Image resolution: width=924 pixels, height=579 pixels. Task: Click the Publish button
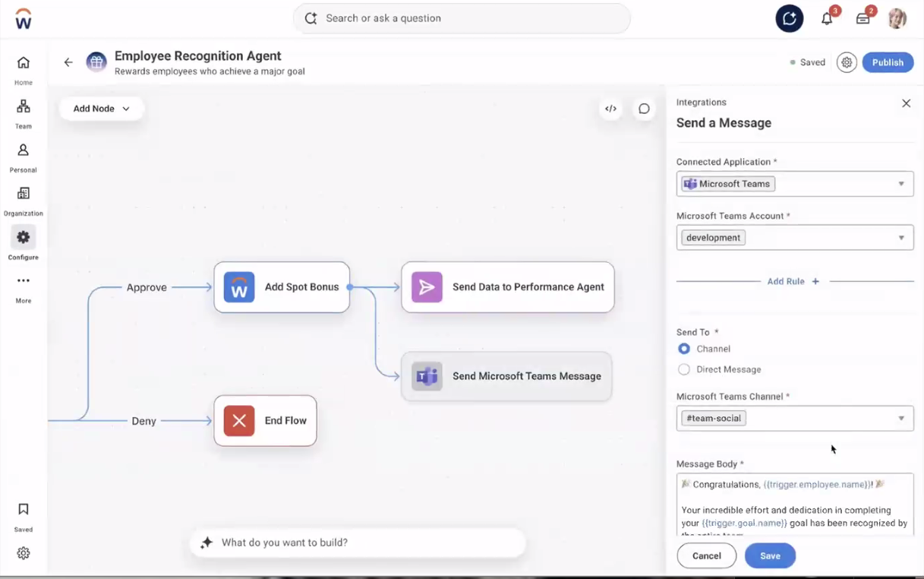click(x=887, y=62)
